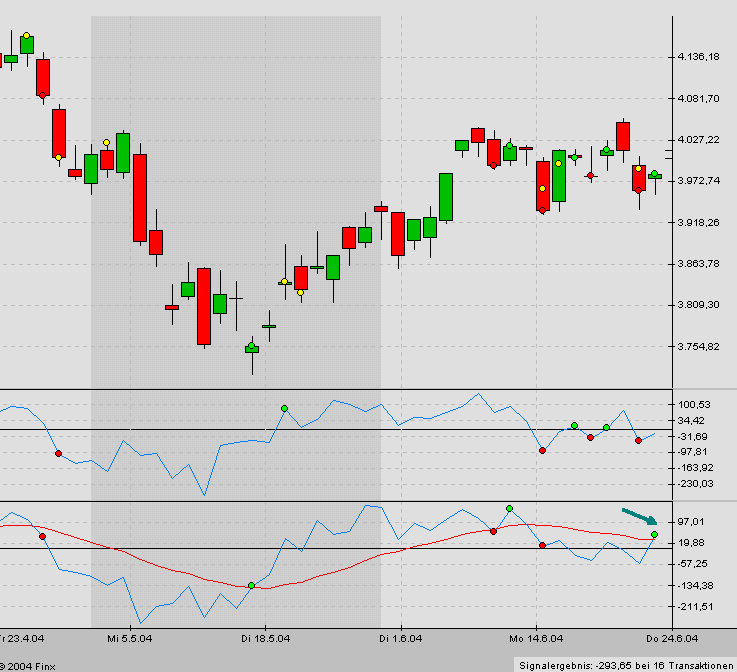Select yellow dot on the top-left green candle

click(x=26, y=37)
